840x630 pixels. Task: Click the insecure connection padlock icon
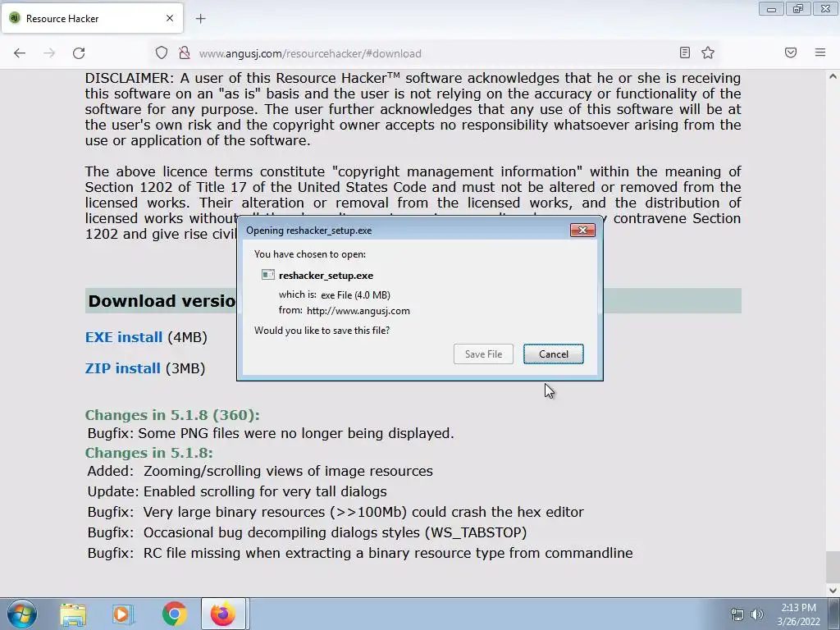click(185, 53)
